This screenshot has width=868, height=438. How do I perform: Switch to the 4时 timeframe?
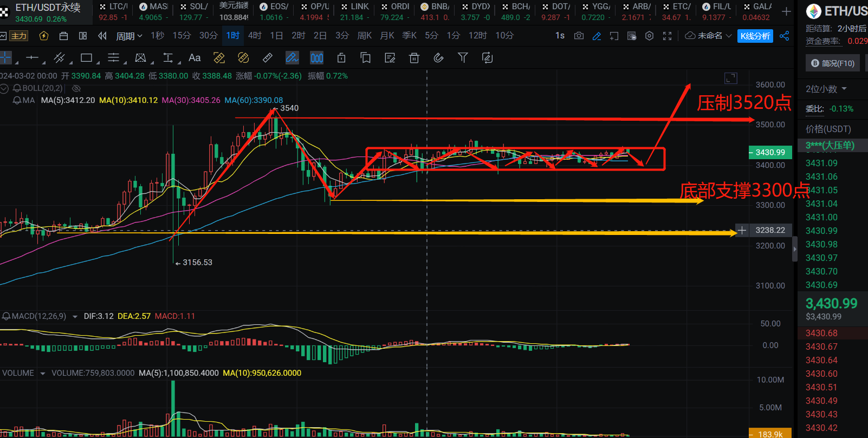click(x=255, y=36)
